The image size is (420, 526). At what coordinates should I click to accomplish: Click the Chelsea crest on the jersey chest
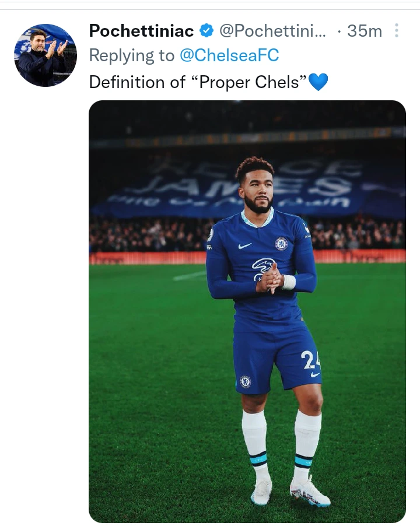point(281,243)
